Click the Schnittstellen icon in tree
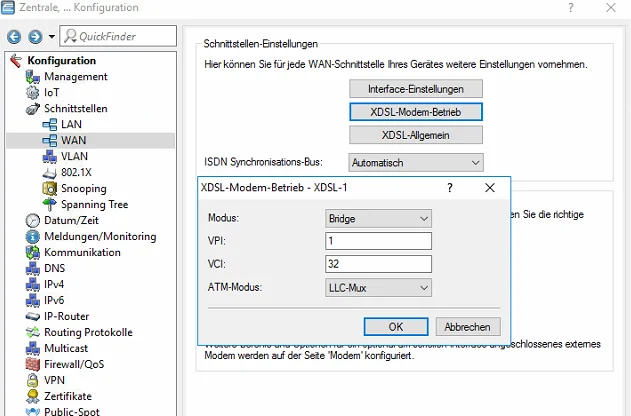 pos(33,109)
